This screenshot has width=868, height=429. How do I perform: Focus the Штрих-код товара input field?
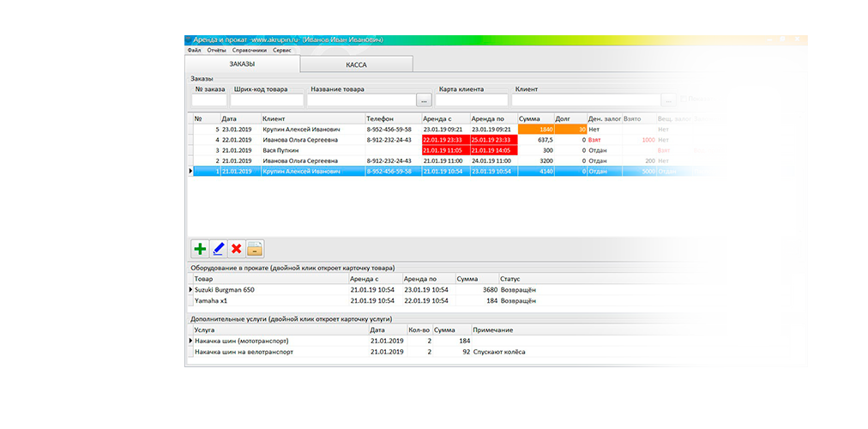268,100
